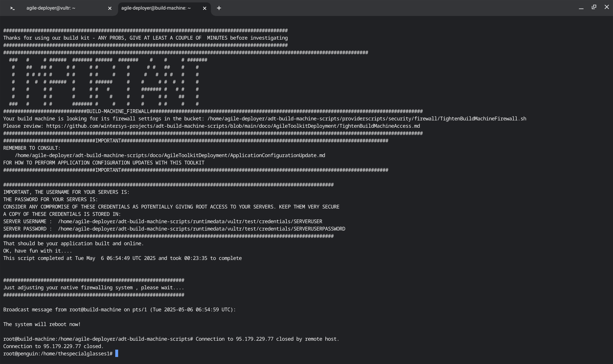
Task: Close the agile-deployer@vultr tab
Action: tap(110, 8)
